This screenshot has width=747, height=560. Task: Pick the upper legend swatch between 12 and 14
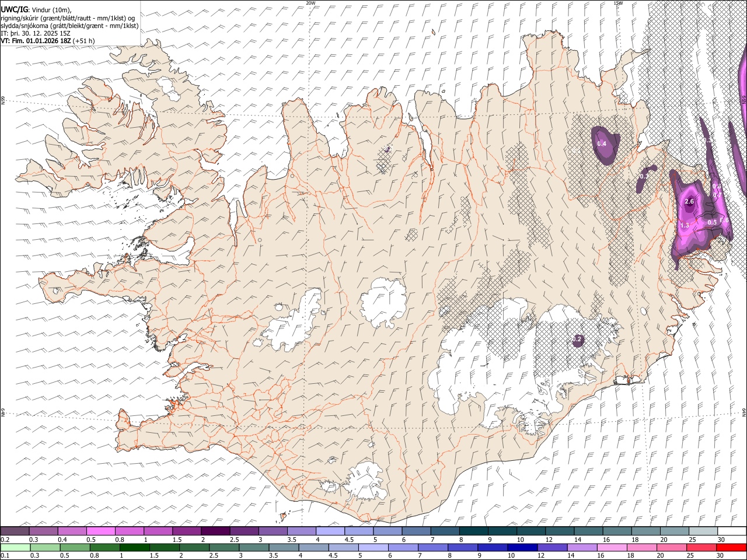coord(559,531)
